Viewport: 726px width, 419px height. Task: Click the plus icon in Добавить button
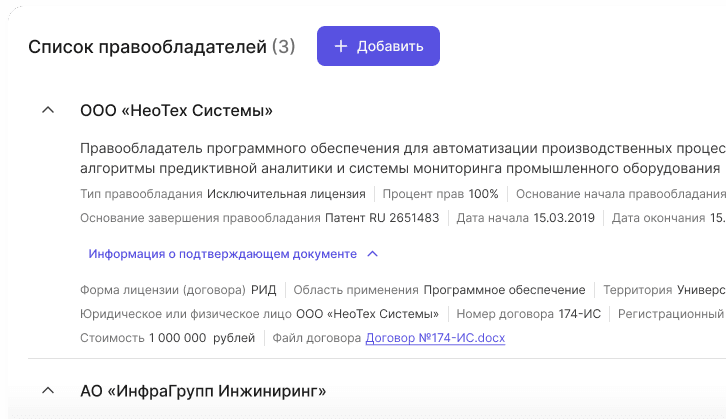tap(341, 46)
